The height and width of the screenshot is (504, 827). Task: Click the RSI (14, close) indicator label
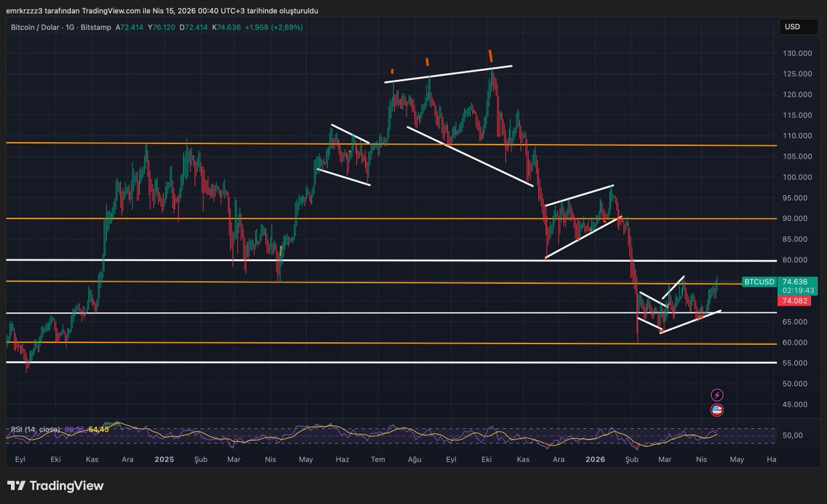click(x=34, y=430)
